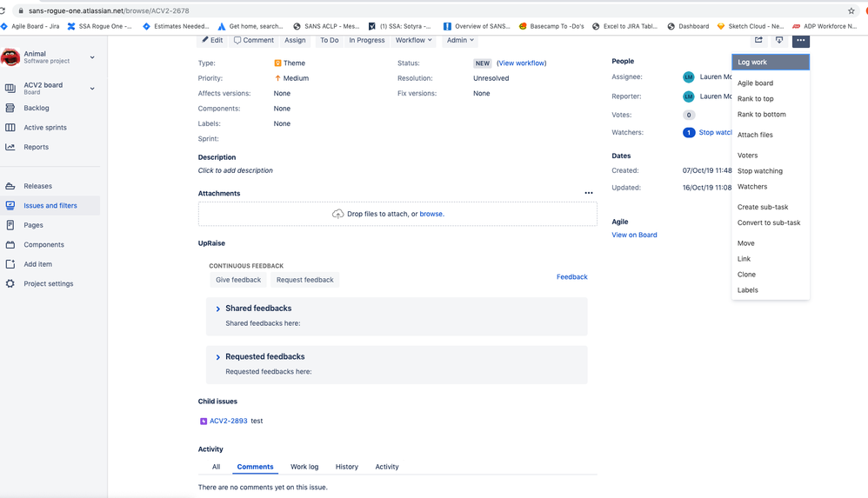Screen dimensions: 868x498
Task: Open the Estimates Needed bookmark
Action: click(x=176, y=26)
